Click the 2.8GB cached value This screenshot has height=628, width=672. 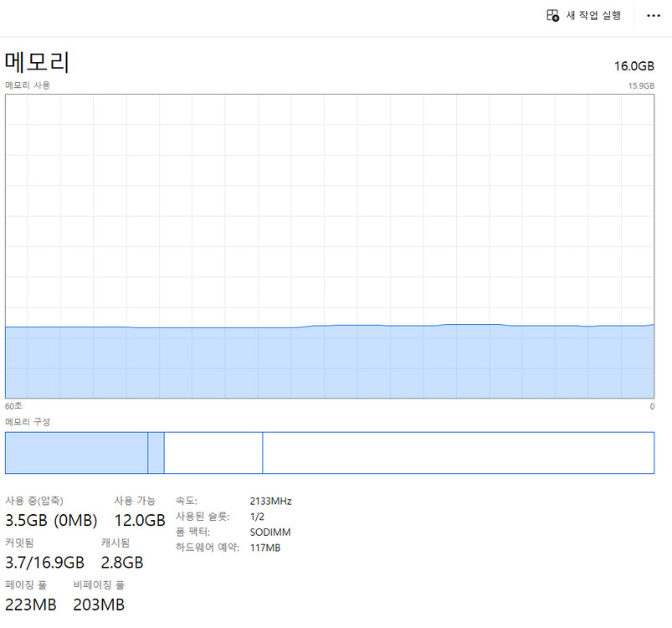coord(122,563)
